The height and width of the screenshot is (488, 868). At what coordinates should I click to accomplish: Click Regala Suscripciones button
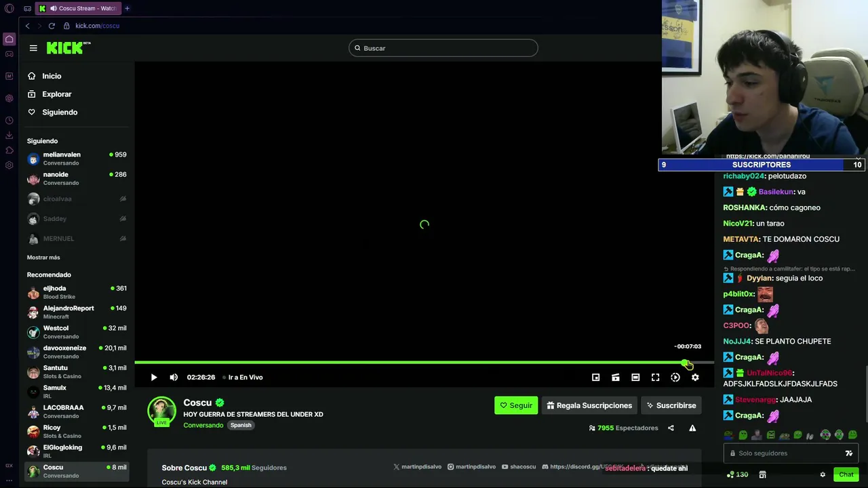click(589, 405)
